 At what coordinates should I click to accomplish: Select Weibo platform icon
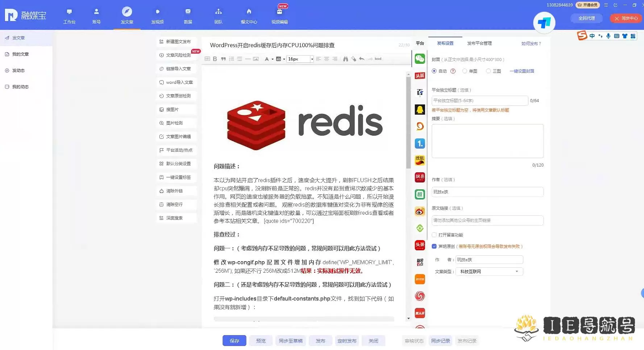[420, 211]
